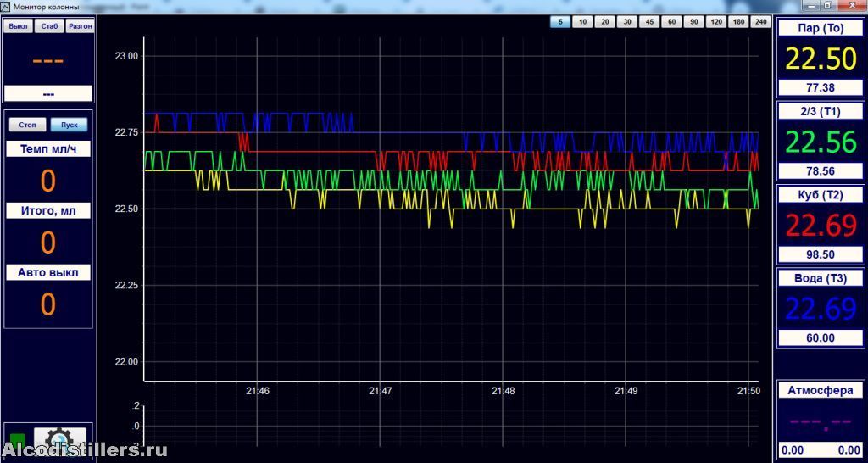Set chart range to 5 minutes
This screenshot has height=463, width=868.
coord(560,22)
